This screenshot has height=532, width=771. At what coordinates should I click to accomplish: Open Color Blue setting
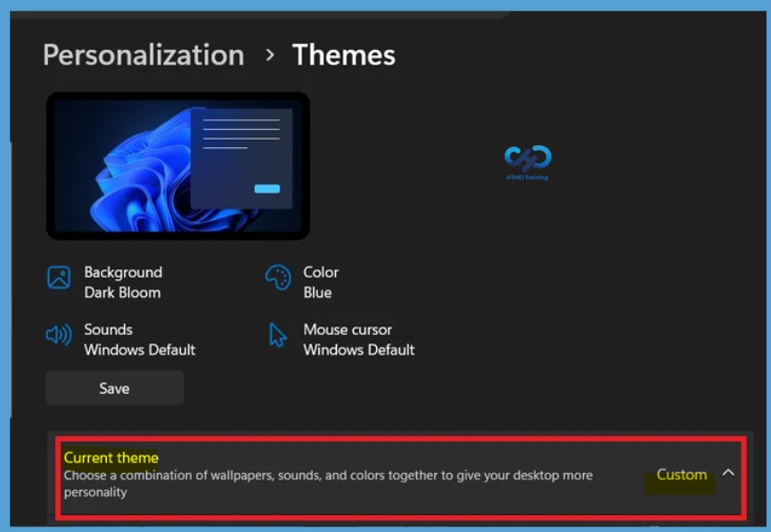point(302,282)
